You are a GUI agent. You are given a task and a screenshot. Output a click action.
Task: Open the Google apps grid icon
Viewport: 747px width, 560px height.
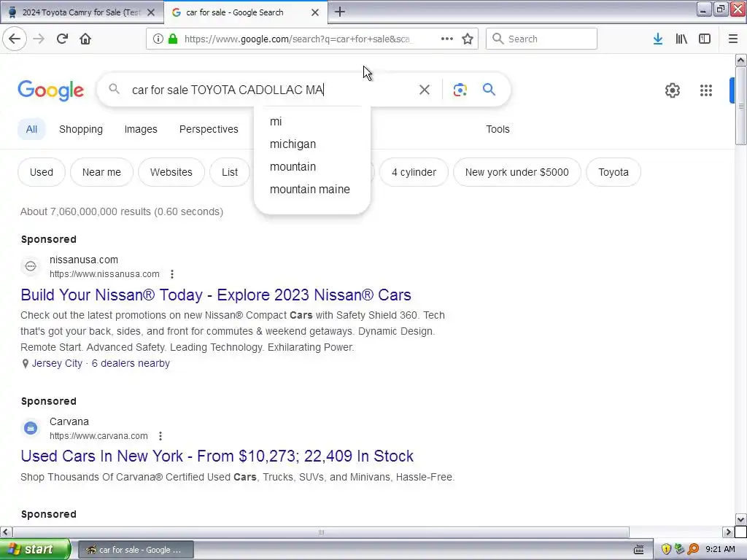tap(706, 90)
